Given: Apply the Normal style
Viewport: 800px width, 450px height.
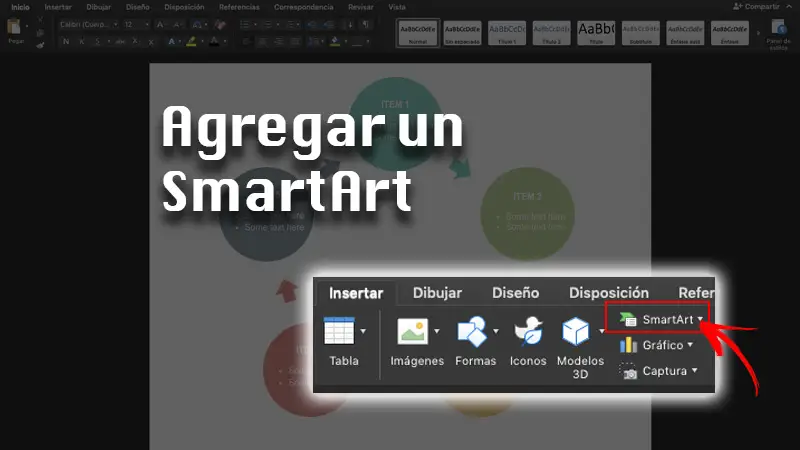Looking at the screenshot, I should tap(418, 33).
